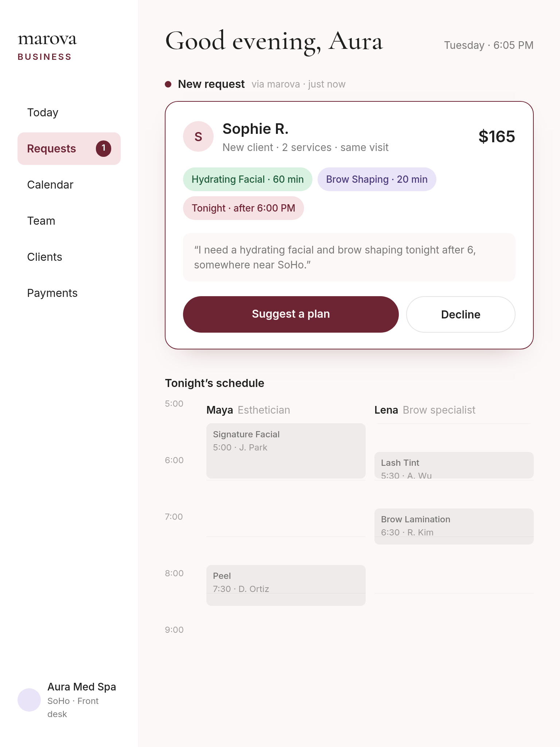The image size is (560, 747).
Task: Click the Requests notification badge
Action: (x=104, y=148)
